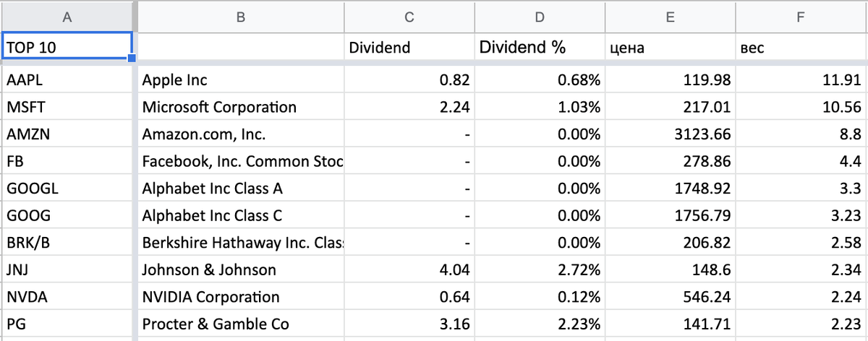This screenshot has width=868, height=341.
Task: Select Microsoft dividend value 2.24
Action: [409, 107]
